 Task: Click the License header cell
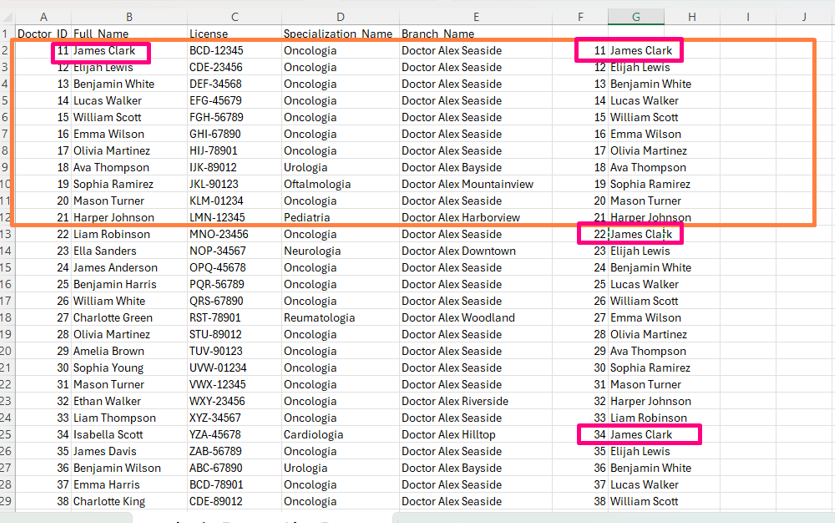(209, 34)
